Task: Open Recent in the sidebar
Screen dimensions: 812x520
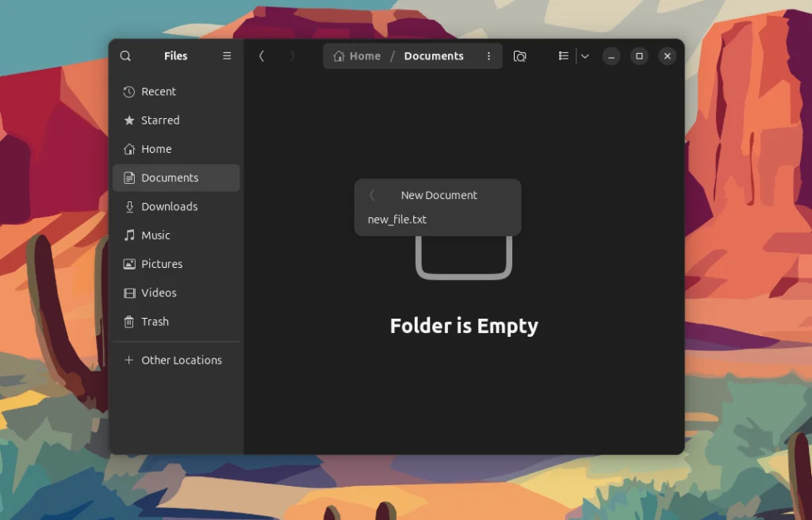Action: tap(159, 92)
